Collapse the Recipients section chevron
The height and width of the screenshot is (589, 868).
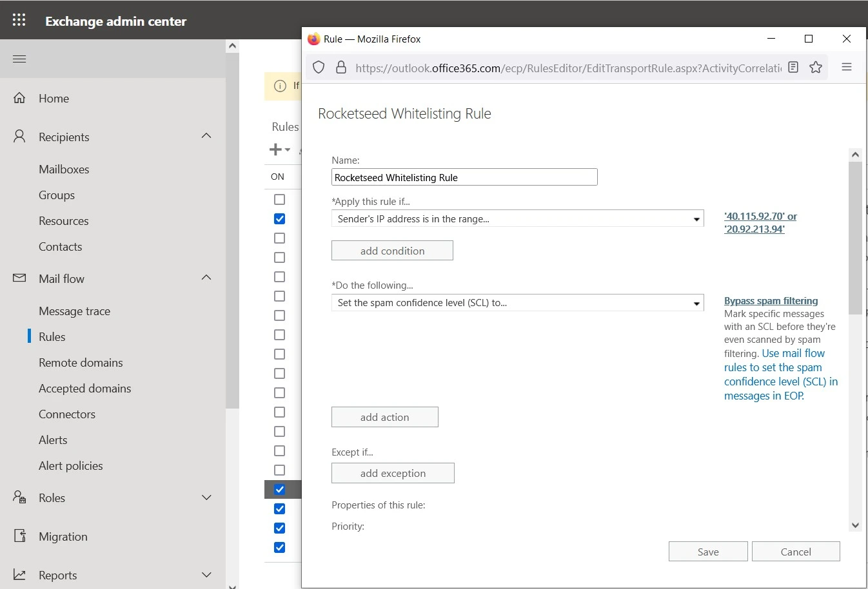(206, 135)
